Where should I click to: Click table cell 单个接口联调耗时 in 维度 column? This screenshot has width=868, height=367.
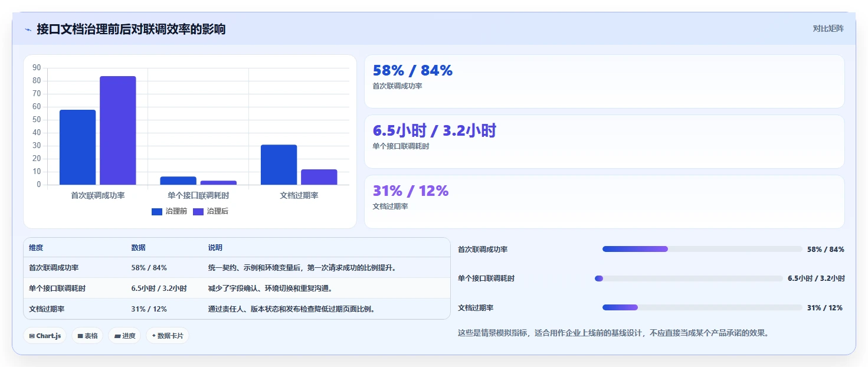tap(57, 289)
